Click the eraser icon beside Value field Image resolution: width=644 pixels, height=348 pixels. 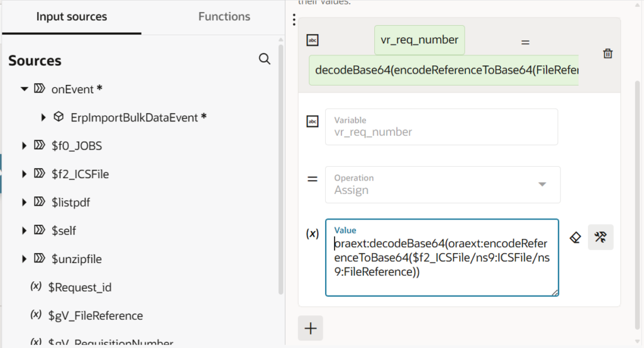tap(575, 237)
